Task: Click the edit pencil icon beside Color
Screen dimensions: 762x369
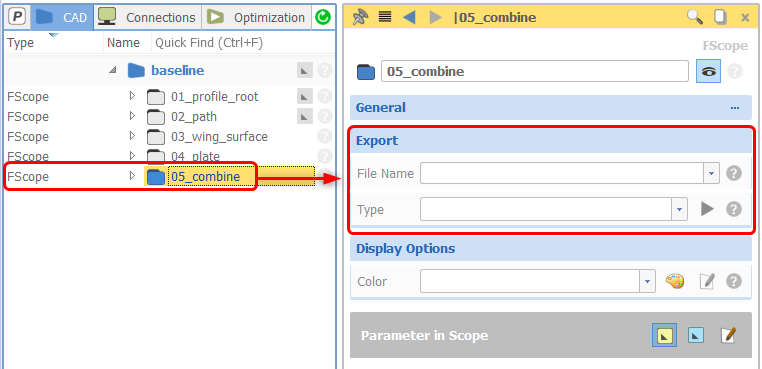Action: coord(707,281)
